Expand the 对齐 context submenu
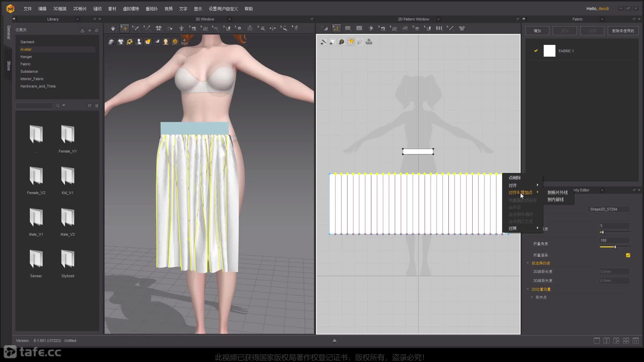The image size is (644, 362). [x=523, y=185]
